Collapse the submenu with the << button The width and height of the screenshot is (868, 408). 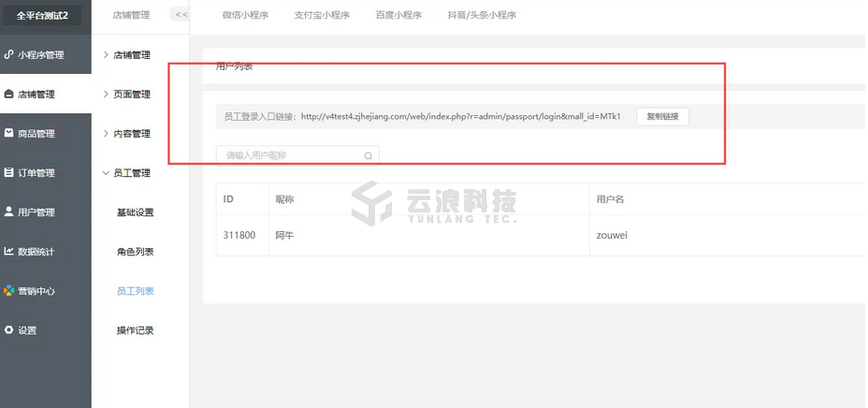[x=181, y=15]
